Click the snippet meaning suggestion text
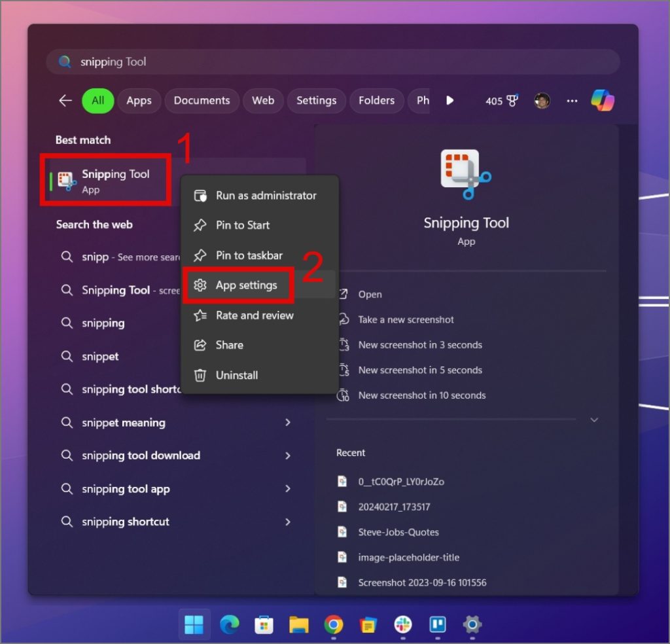The height and width of the screenshot is (644, 670). pos(124,423)
